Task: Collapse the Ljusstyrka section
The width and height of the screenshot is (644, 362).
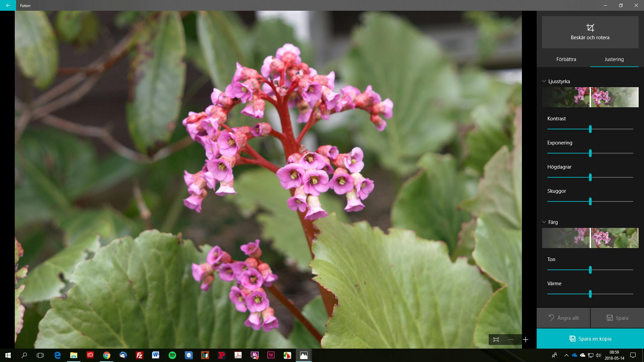Action: pos(544,81)
